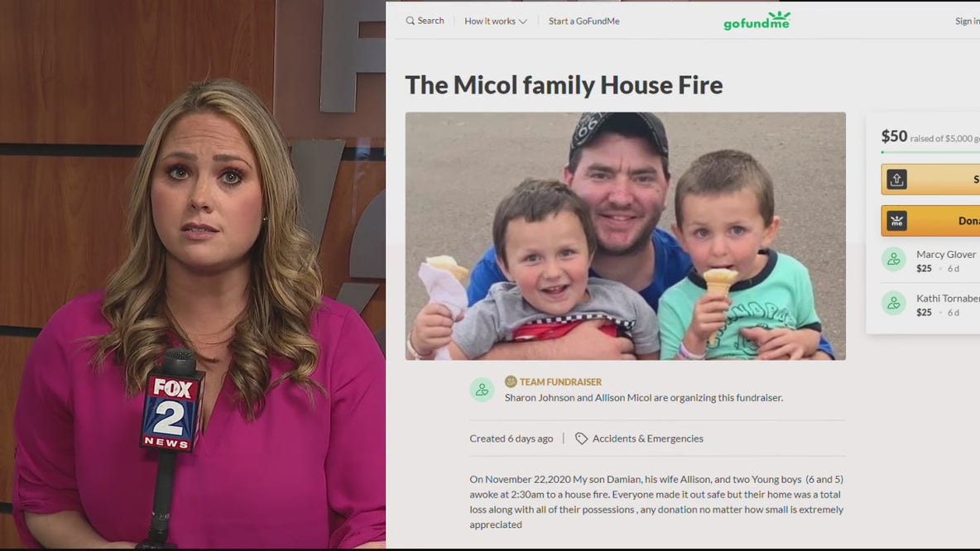This screenshot has width=980, height=551.
Task: Click the yellow Share button
Action: coord(930,180)
